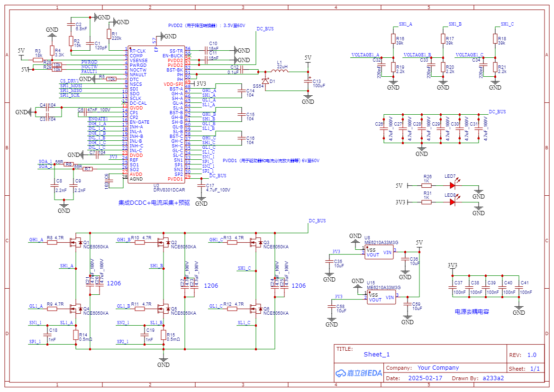Click the date 2025-02-17 field
This screenshot has width=554, height=392.
pyautogui.click(x=425, y=378)
